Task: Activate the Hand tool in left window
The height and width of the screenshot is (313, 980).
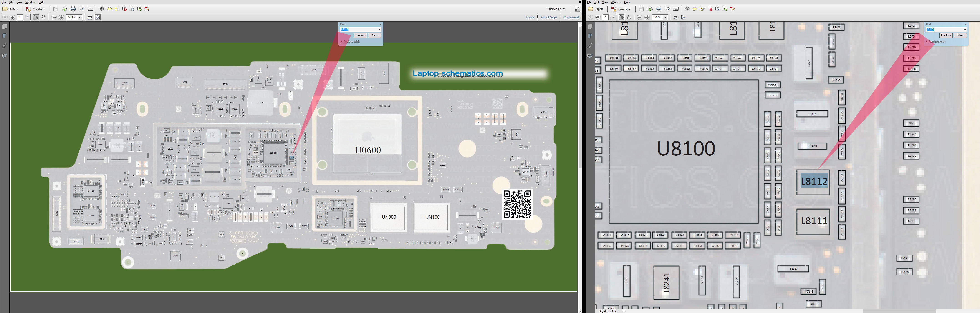Action: [44, 17]
